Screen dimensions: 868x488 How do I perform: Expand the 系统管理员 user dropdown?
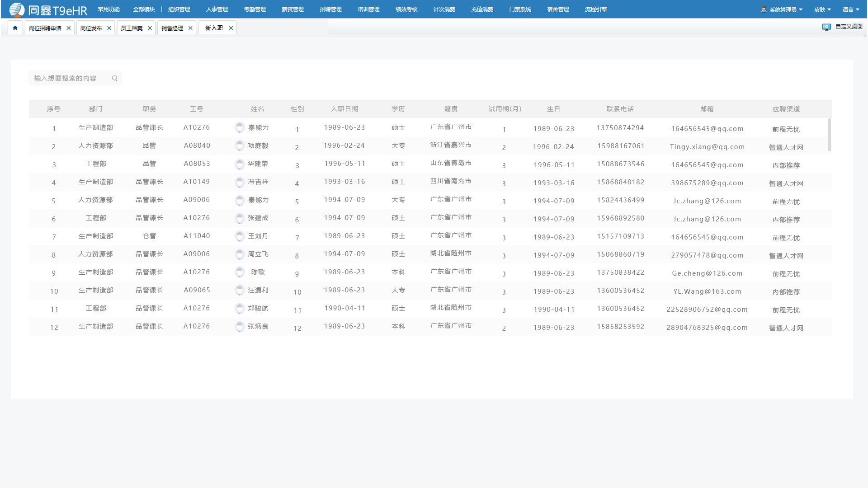(782, 9)
